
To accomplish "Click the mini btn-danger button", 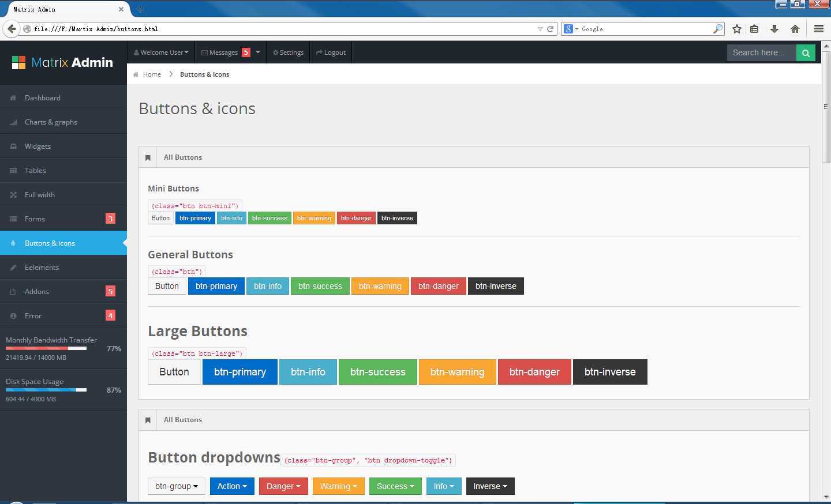I will [356, 218].
